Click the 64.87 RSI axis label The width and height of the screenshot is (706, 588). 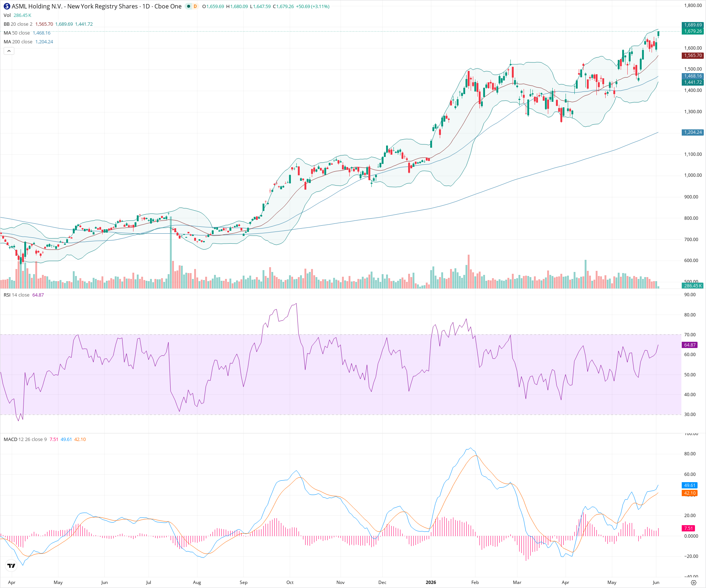click(690, 345)
